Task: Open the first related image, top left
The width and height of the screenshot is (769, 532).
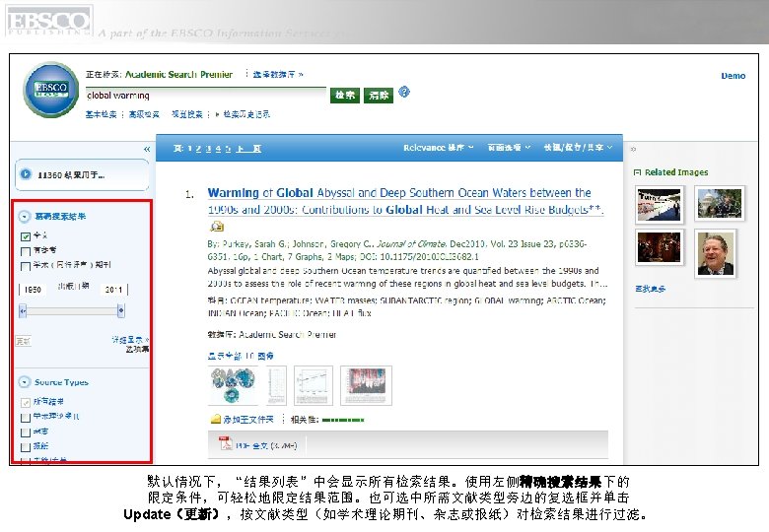Action: click(660, 204)
